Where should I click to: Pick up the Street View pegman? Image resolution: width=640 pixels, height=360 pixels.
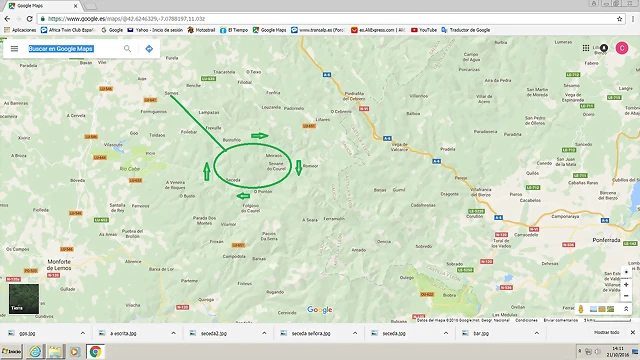580,309
